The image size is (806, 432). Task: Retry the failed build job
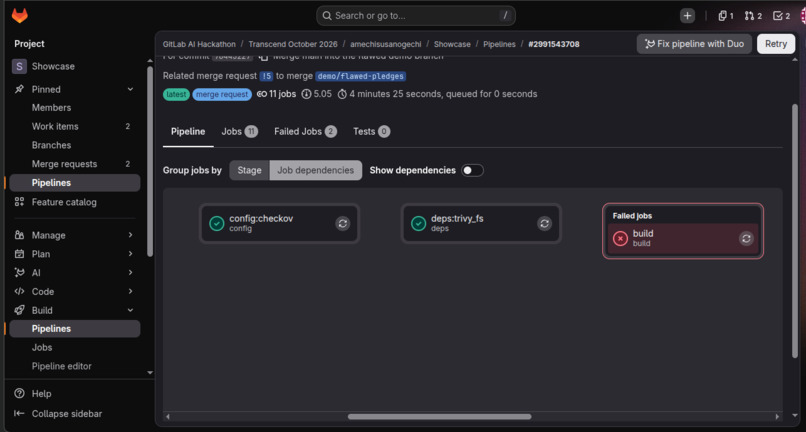tap(746, 238)
